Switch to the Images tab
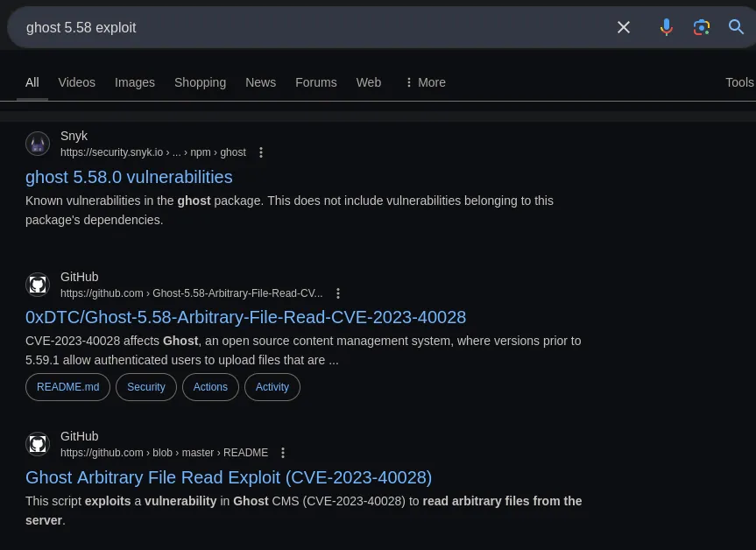756x550 pixels. point(135,82)
